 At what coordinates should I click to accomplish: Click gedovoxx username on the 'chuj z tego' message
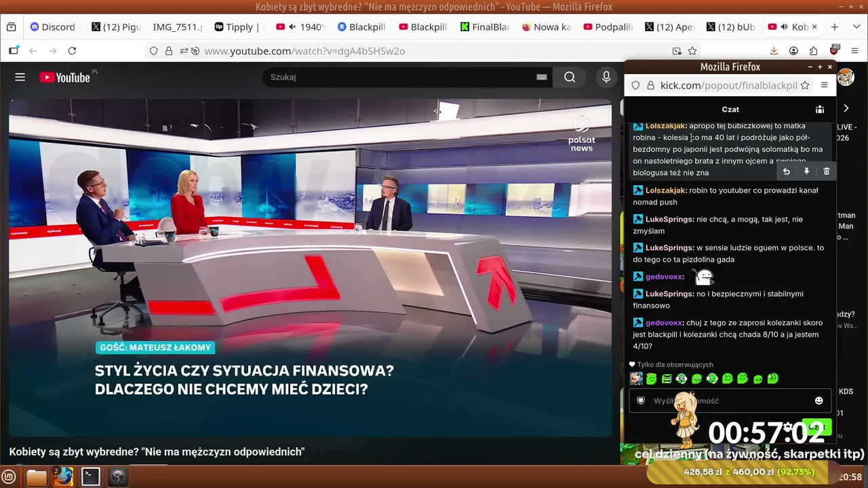point(664,323)
